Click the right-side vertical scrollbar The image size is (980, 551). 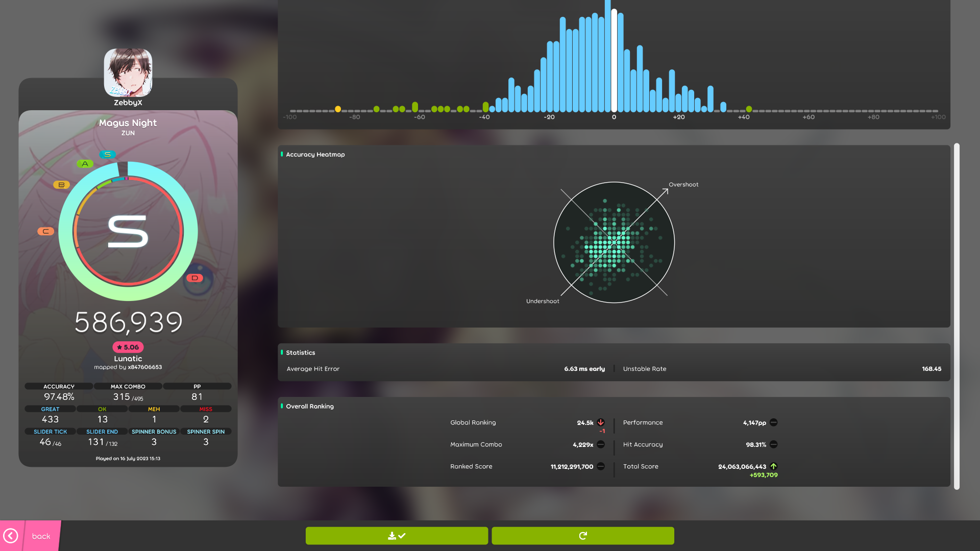click(x=957, y=316)
